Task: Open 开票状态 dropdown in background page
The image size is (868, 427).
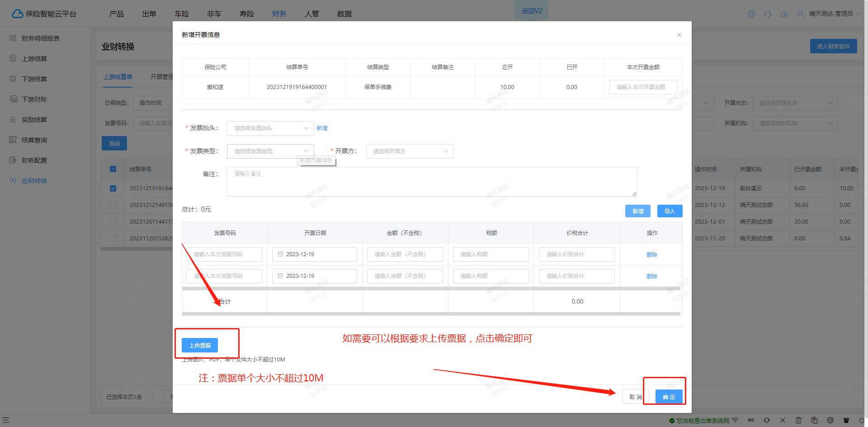Action: point(795,103)
